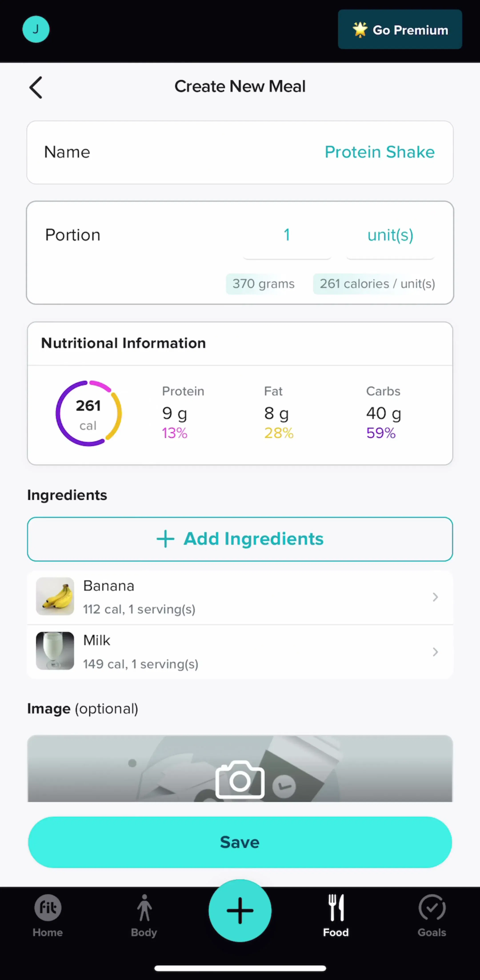The width and height of the screenshot is (480, 980).
Task: Click Add Ingredients button
Action: pos(240,539)
